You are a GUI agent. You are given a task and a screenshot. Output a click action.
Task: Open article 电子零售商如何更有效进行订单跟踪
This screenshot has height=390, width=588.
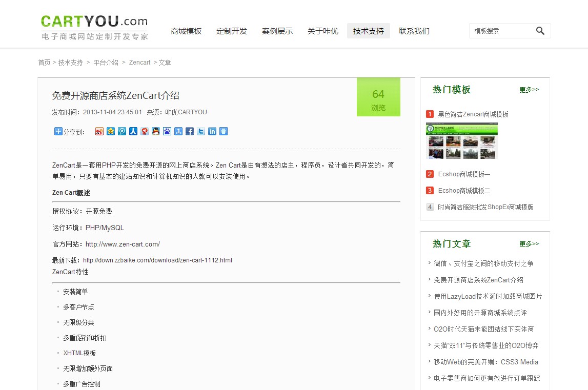(486, 378)
